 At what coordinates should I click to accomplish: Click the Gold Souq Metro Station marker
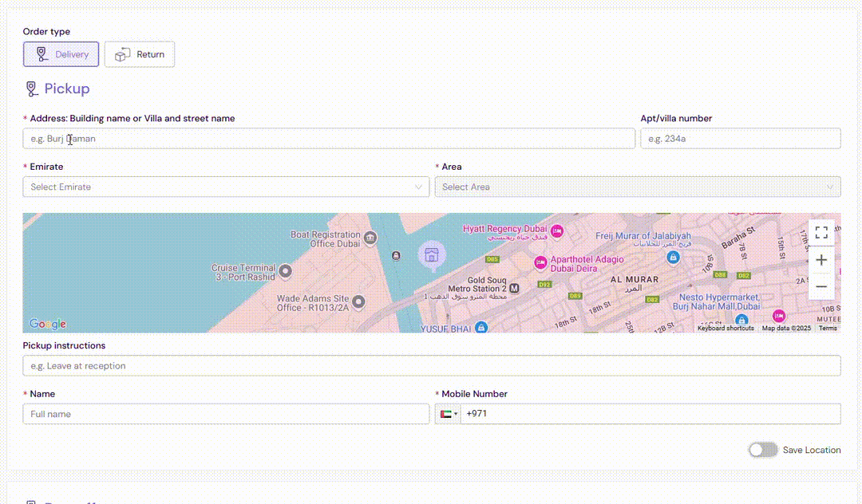coord(514,288)
